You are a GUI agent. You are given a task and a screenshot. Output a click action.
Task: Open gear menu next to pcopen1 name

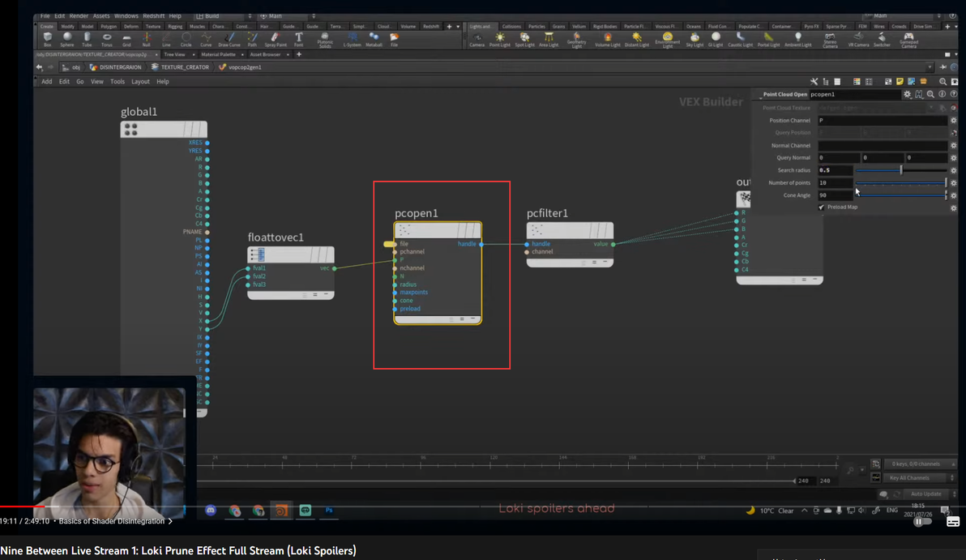[907, 95]
